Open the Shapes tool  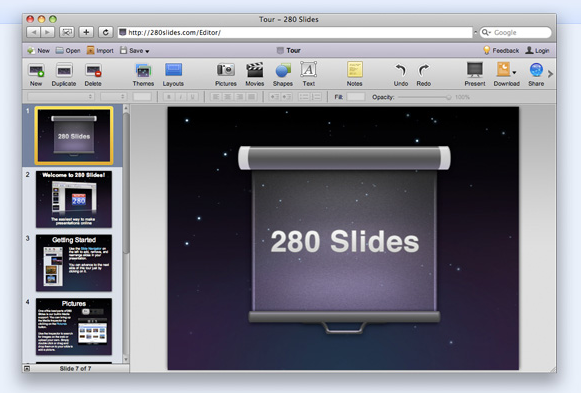(x=283, y=70)
